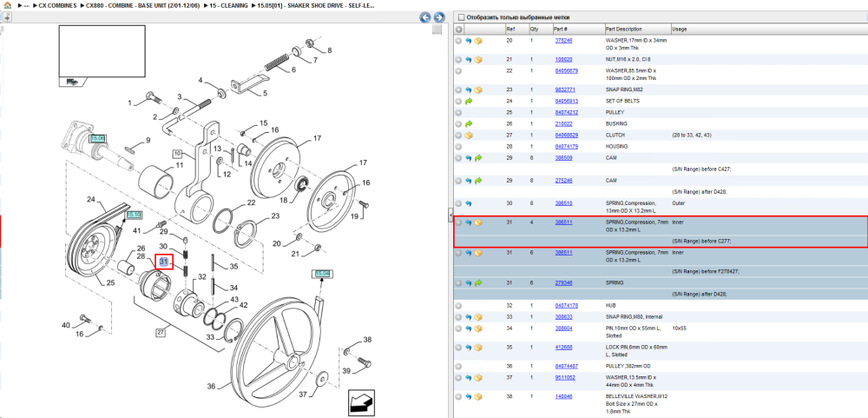The height and width of the screenshot is (418, 868).
Task: Click callout number 31 on the diagram
Action: (x=164, y=261)
